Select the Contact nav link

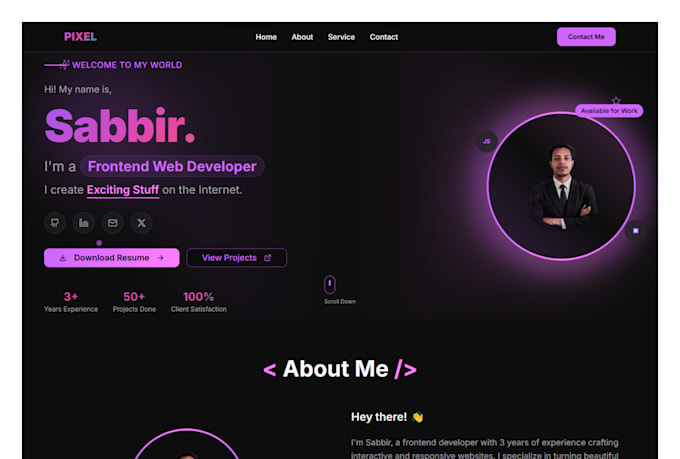click(384, 37)
